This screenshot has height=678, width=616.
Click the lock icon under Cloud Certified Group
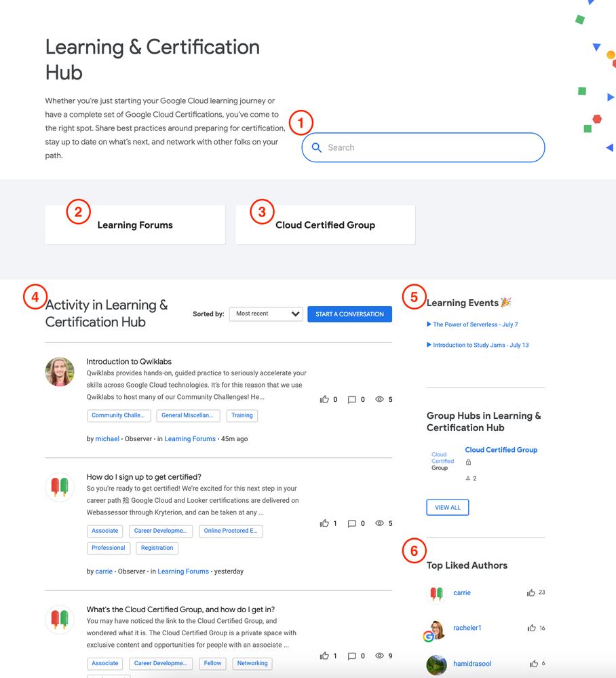click(x=468, y=462)
